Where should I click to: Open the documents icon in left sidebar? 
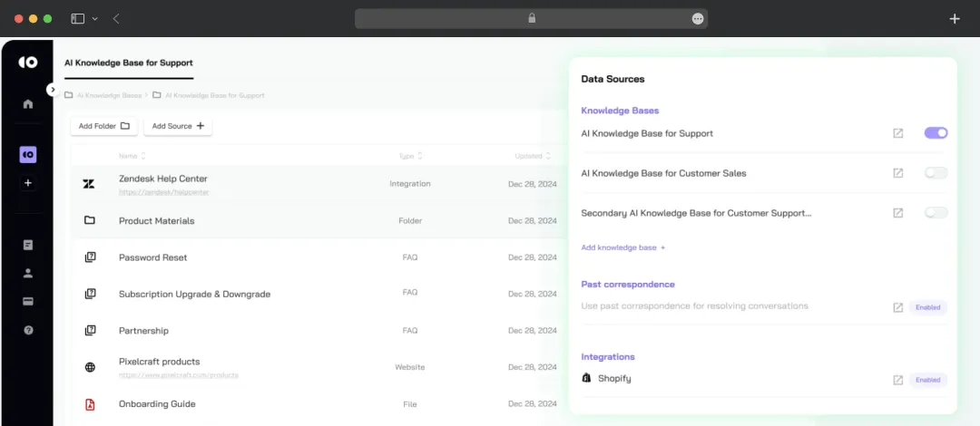point(28,245)
